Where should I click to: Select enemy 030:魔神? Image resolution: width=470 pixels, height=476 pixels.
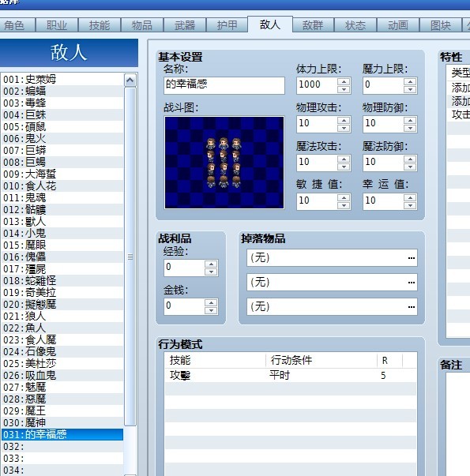coord(62,423)
